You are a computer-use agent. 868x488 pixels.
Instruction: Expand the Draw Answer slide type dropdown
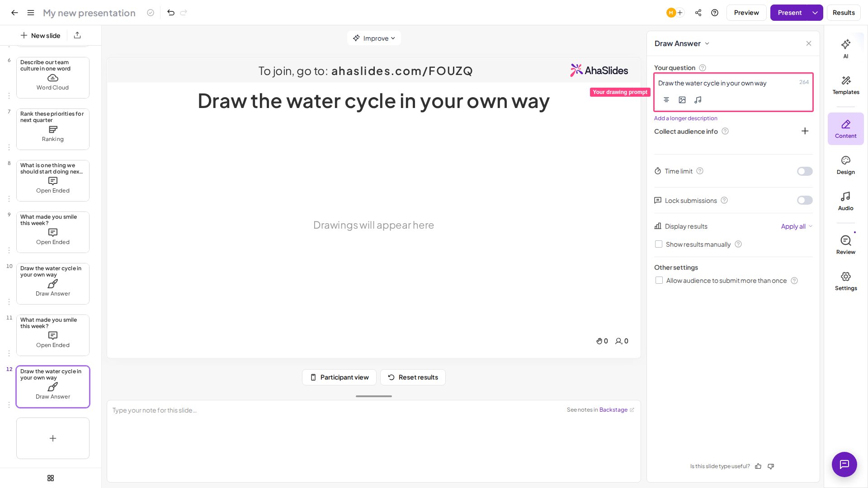pos(682,43)
